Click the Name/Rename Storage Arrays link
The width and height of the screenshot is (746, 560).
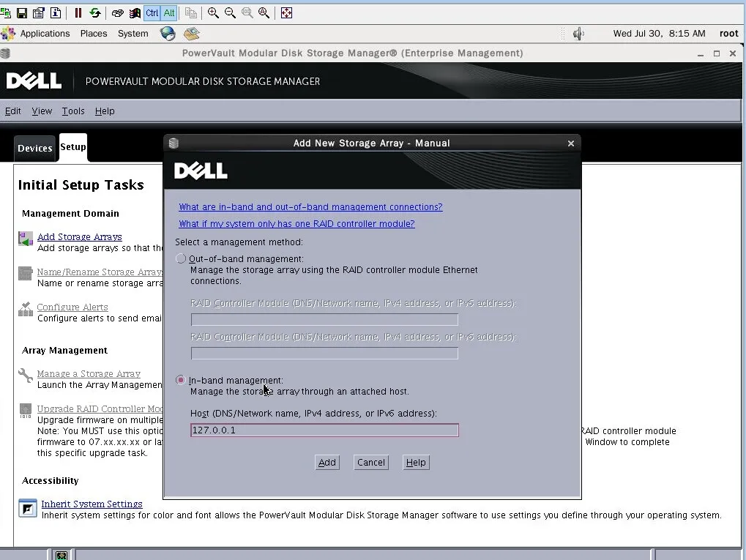[x=100, y=272]
